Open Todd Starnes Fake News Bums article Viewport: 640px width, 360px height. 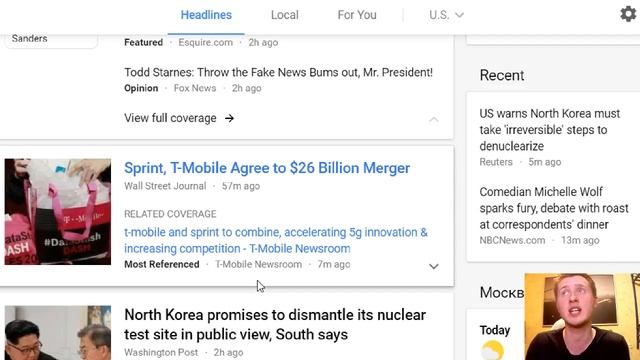coord(278,72)
